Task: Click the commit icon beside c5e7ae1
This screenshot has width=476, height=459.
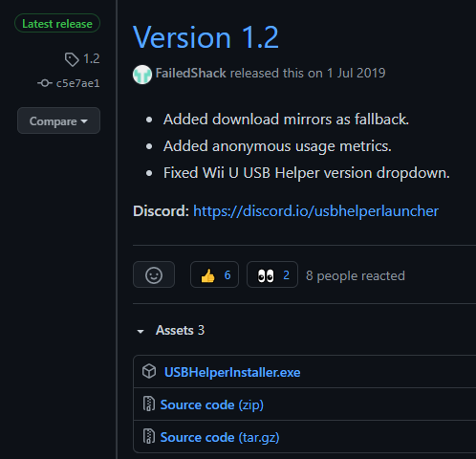Action: [45, 83]
